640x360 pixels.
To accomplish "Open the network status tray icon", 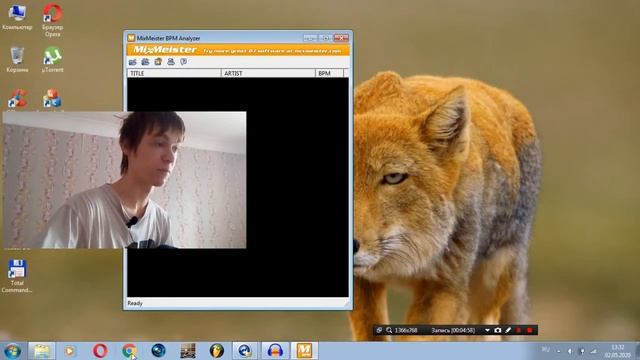I will pos(593,351).
